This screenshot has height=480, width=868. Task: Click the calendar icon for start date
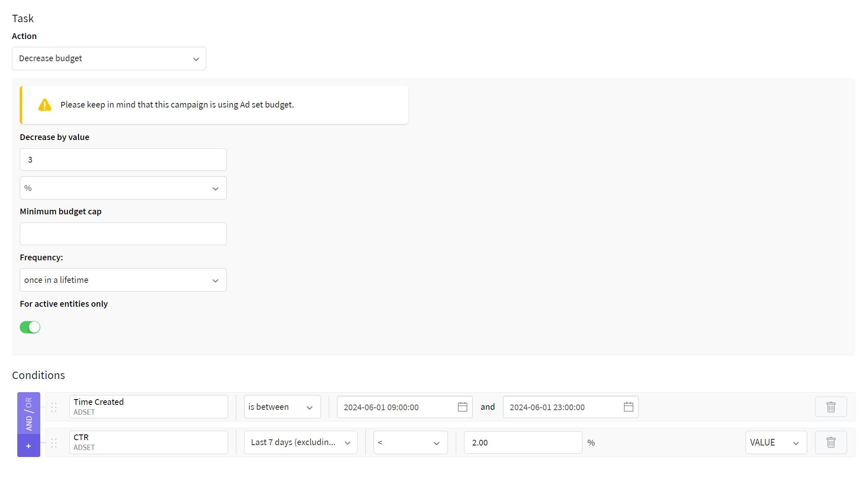click(x=463, y=407)
